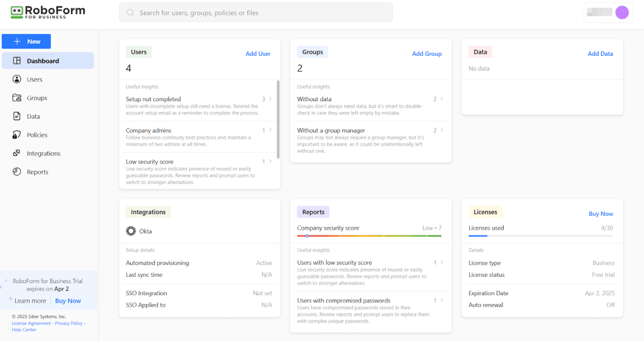This screenshot has height=341, width=644.
Task: Open the purple user avatar menu
Action: [x=622, y=13]
